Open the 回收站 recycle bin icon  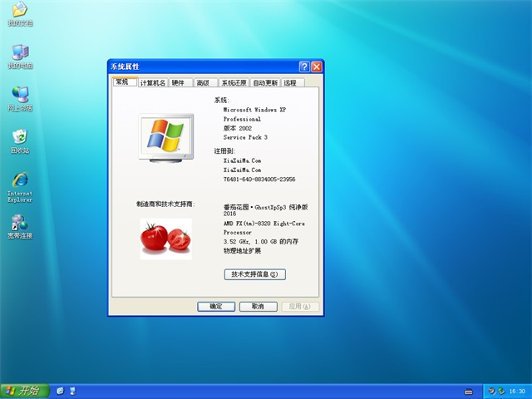pyautogui.click(x=20, y=139)
